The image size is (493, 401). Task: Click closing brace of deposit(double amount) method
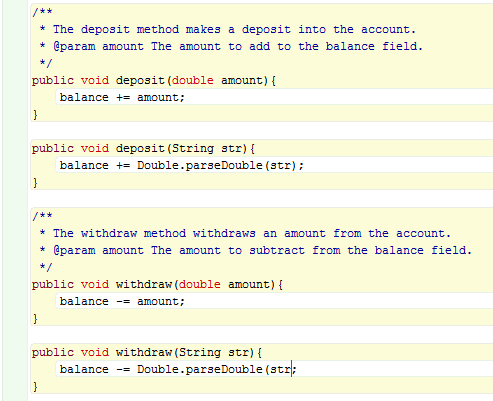35,115
